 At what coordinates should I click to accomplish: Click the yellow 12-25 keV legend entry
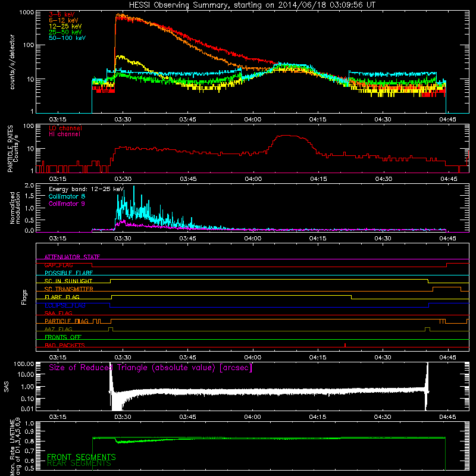click(x=65, y=26)
